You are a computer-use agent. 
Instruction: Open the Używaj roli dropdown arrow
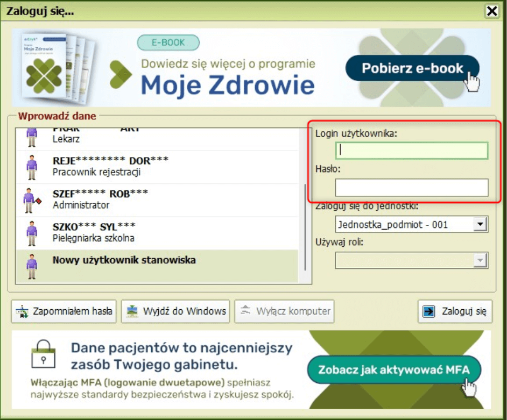(x=481, y=260)
